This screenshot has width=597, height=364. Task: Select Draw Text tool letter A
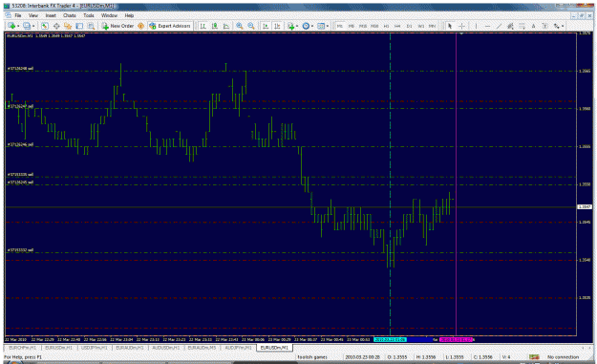tap(533, 26)
